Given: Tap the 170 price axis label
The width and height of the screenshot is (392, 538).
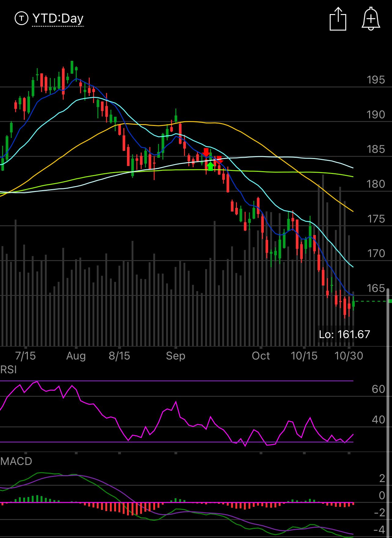Looking at the screenshot, I should (376, 253).
